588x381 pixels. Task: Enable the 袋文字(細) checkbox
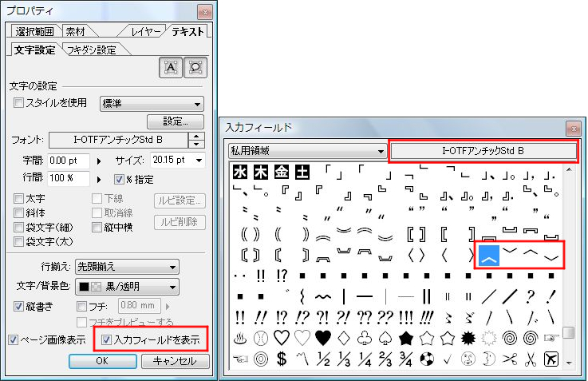[x=18, y=227]
